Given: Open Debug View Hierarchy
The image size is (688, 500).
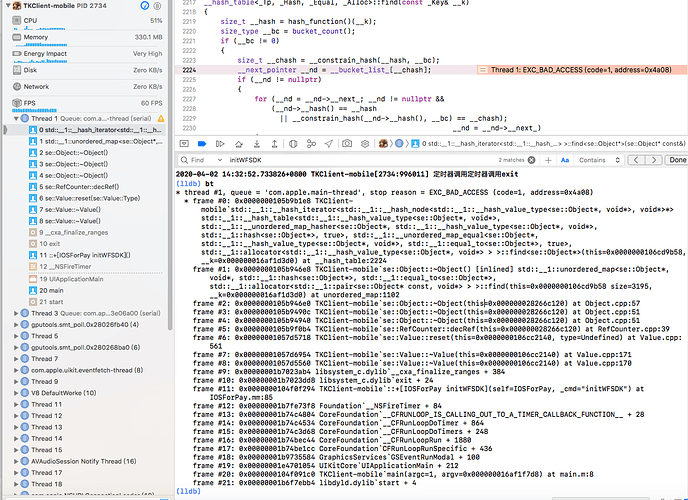Looking at the screenshot, I should coord(293,143).
